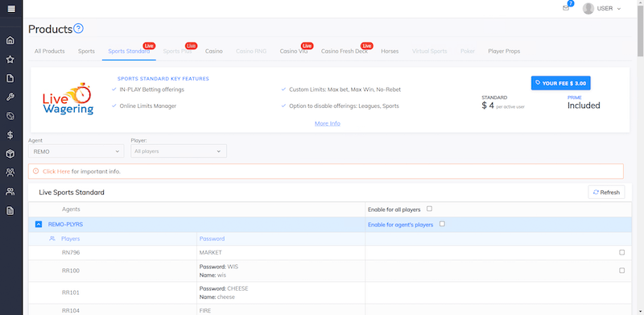644x315 pixels.
Task: Click the YOUR FEE $ 3.00 button
Action: [560, 83]
